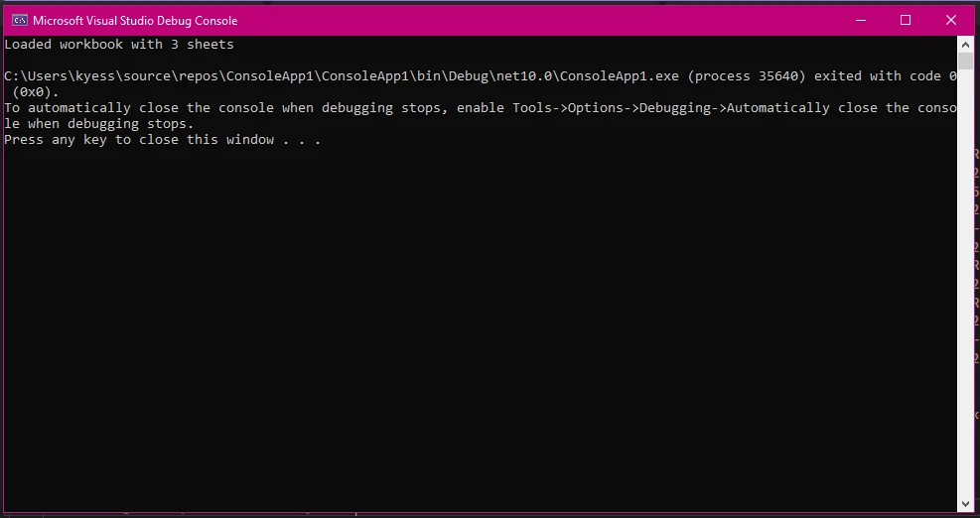This screenshot has height=518, width=980.
Task: Click the empty black console area
Action: pos(477,327)
